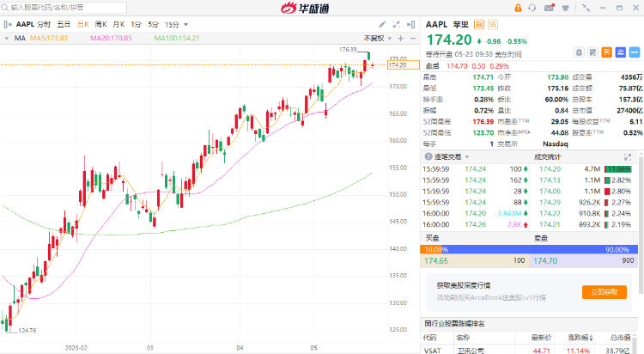
Task: Click help icon beside 逐笔交易
Action: (428, 156)
